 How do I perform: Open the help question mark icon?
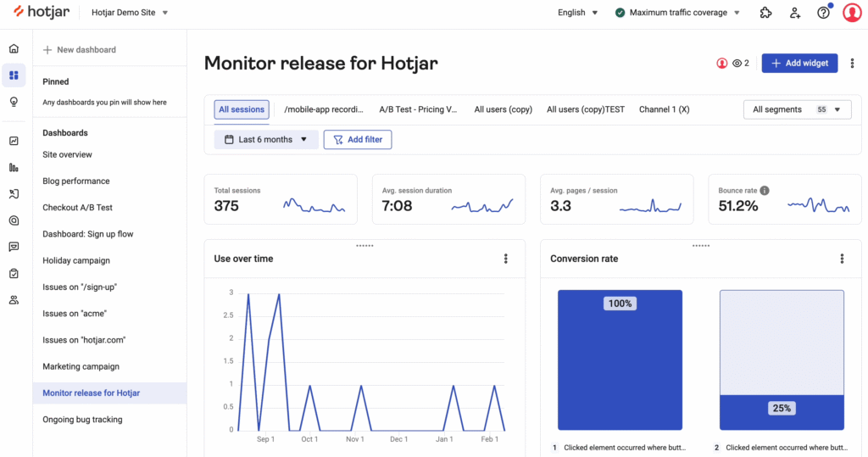pyautogui.click(x=823, y=13)
